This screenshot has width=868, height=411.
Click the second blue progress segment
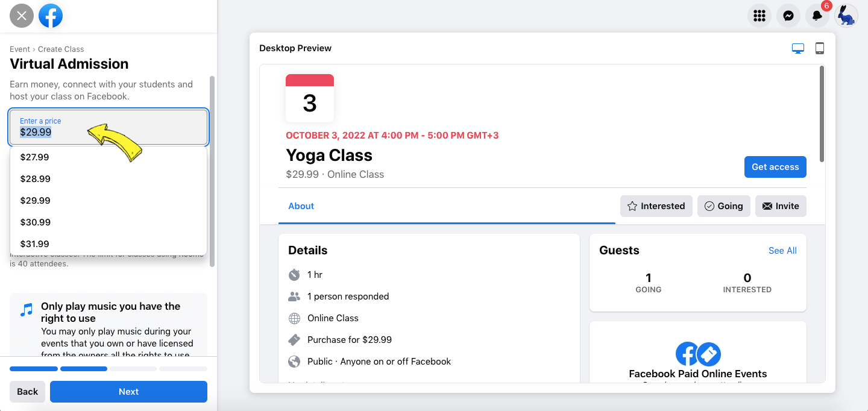pos(84,368)
